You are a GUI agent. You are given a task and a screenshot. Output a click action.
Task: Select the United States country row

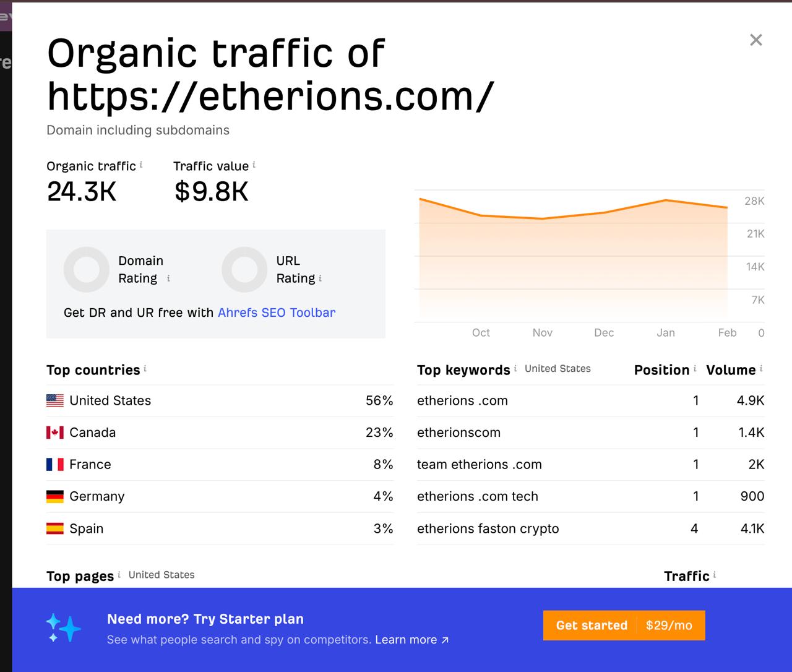(220, 400)
